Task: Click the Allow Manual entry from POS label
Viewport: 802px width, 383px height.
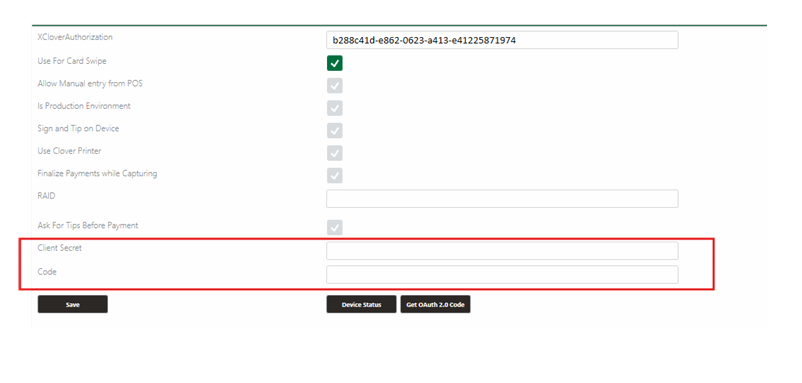Action: (x=90, y=83)
